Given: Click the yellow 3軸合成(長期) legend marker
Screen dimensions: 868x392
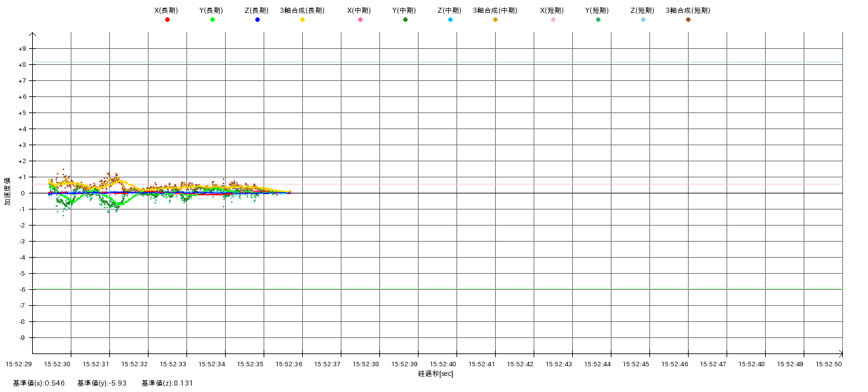Looking at the screenshot, I should click(x=302, y=20).
